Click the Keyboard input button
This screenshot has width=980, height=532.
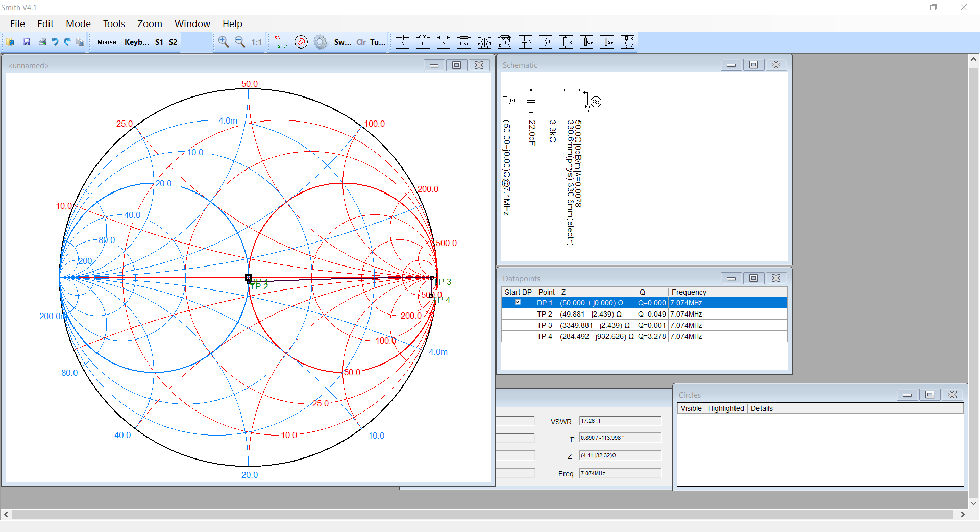pos(137,42)
